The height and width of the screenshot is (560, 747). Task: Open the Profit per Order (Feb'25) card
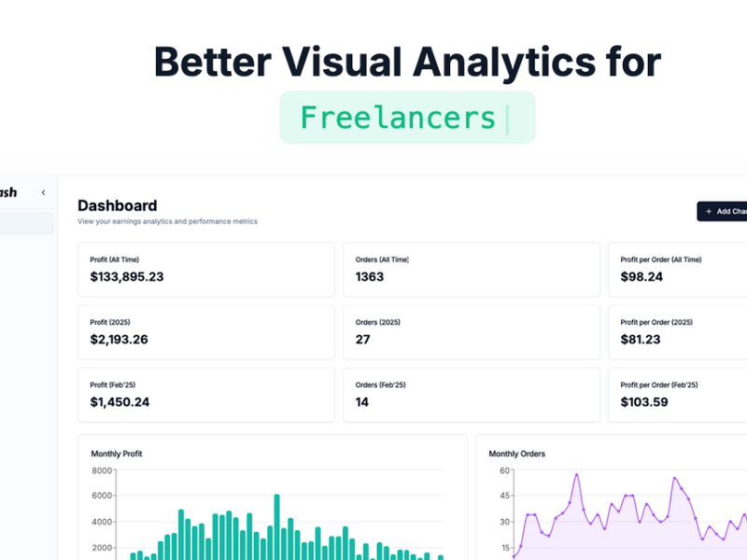tap(677, 394)
